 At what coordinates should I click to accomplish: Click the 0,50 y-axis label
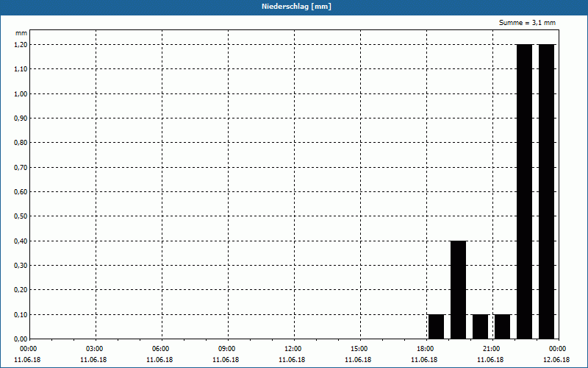(21, 216)
